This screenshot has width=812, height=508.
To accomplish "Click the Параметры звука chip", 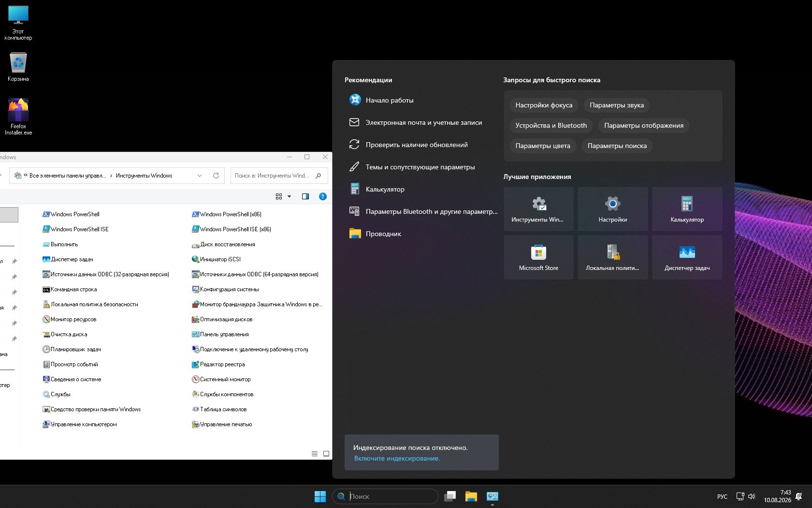I will [617, 105].
